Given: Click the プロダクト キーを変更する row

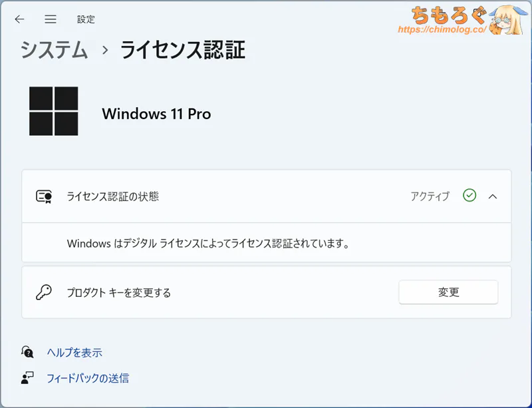Looking at the screenshot, I should click(x=267, y=292).
